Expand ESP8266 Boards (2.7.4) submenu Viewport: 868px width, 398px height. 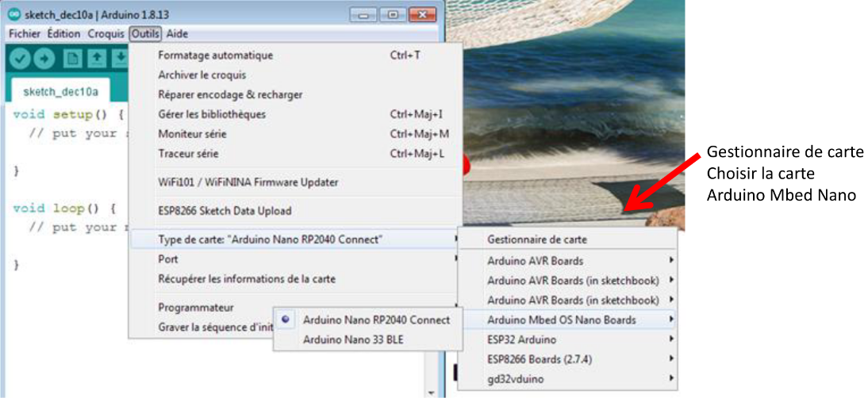(567, 359)
